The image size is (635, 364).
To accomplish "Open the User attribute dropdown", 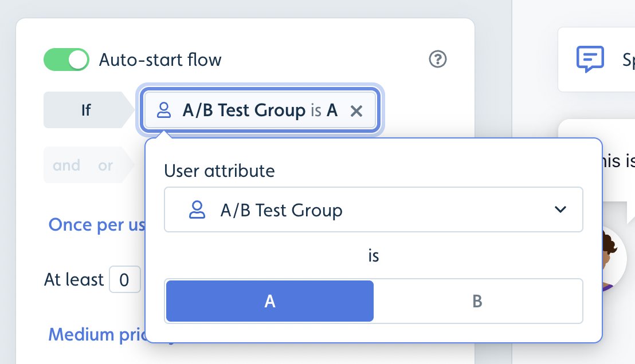I will pyautogui.click(x=374, y=209).
